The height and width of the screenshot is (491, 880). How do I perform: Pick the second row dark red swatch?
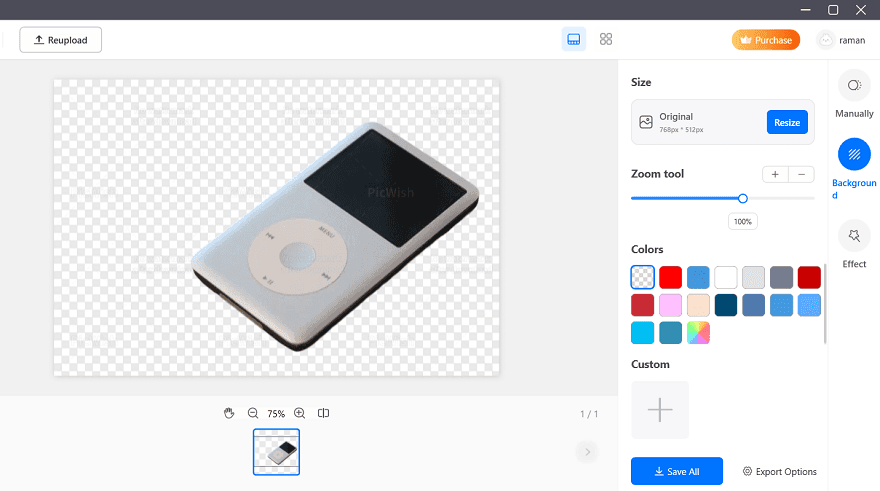click(643, 305)
